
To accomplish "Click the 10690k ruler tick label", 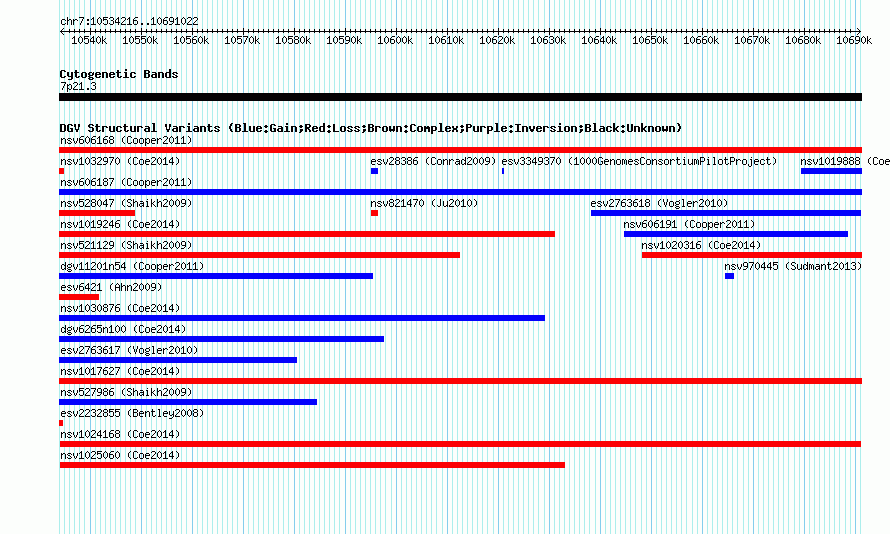I will click(854, 40).
